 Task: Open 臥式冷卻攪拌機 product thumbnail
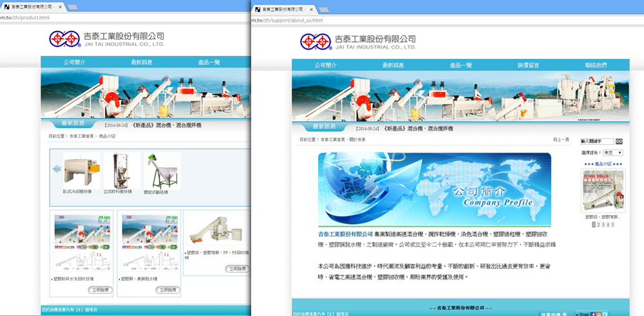pyautogui.click(x=81, y=171)
